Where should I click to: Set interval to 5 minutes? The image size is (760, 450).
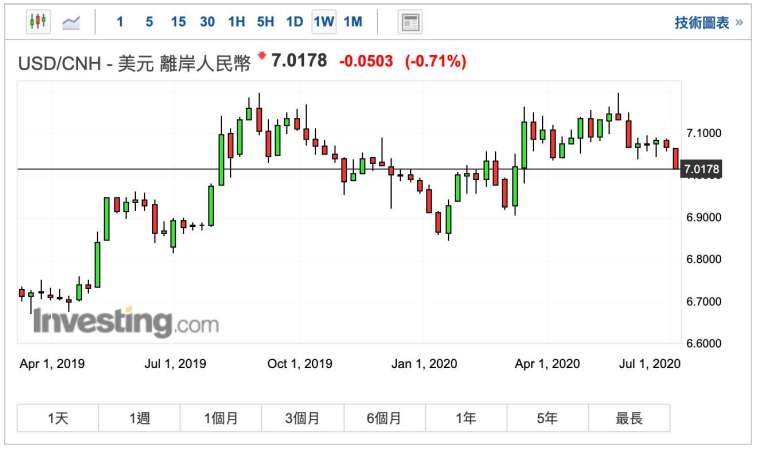pos(149,22)
